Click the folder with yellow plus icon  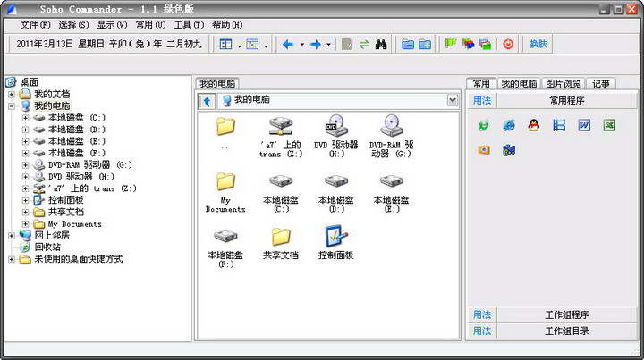(425, 45)
